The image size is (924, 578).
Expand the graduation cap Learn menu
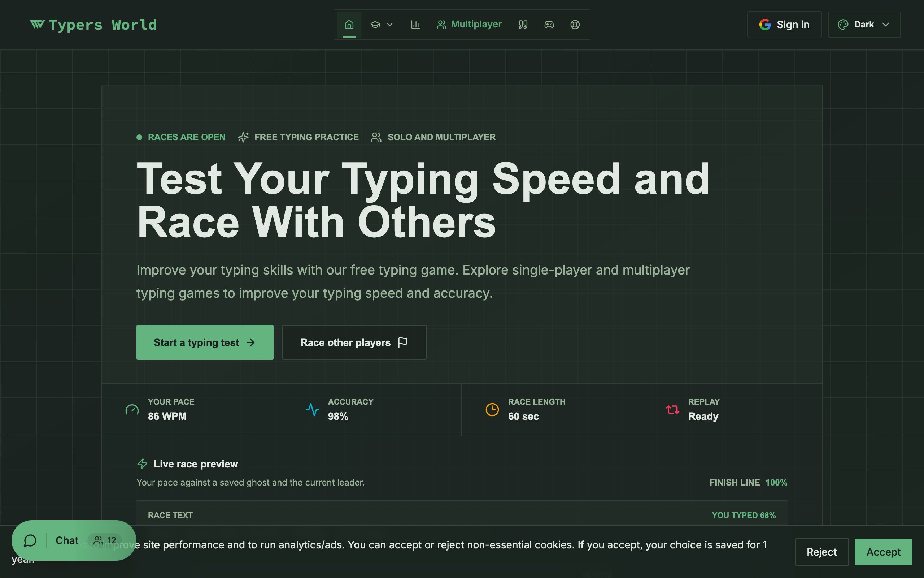point(382,25)
